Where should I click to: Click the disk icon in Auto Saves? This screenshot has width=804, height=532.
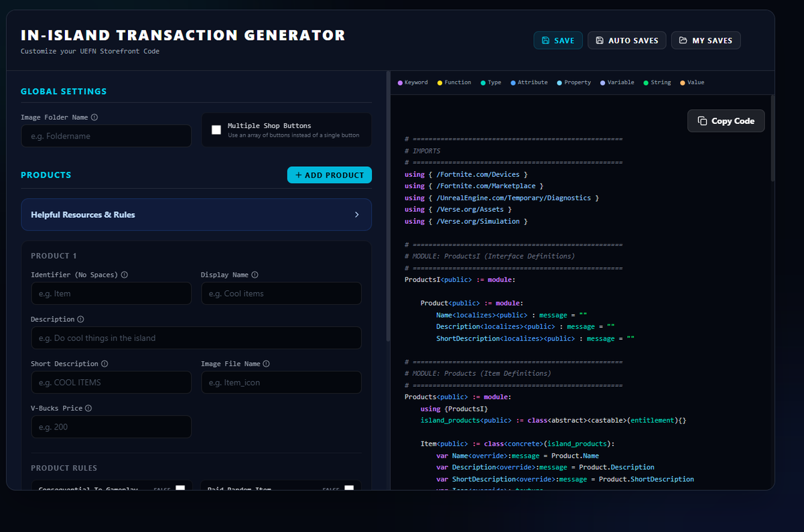point(600,40)
